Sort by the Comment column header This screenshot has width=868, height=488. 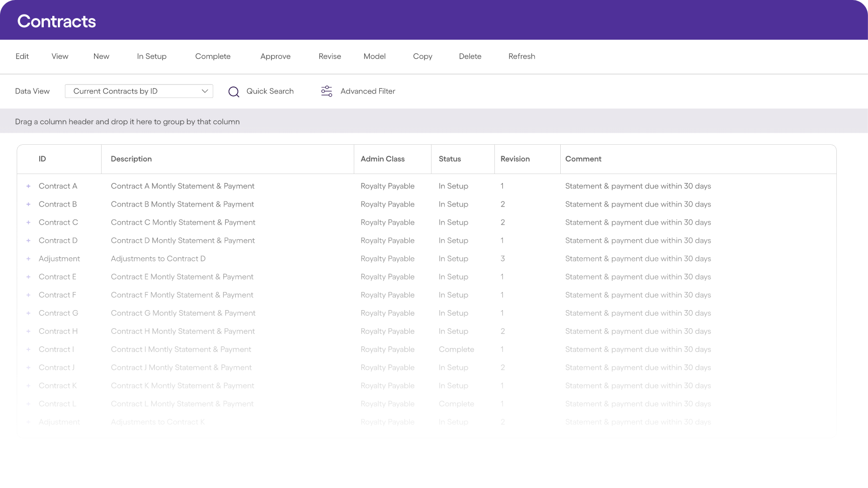point(583,159)
